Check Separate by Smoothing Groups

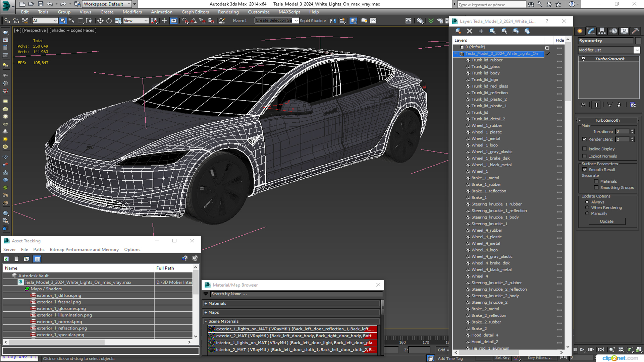(596, 188)
